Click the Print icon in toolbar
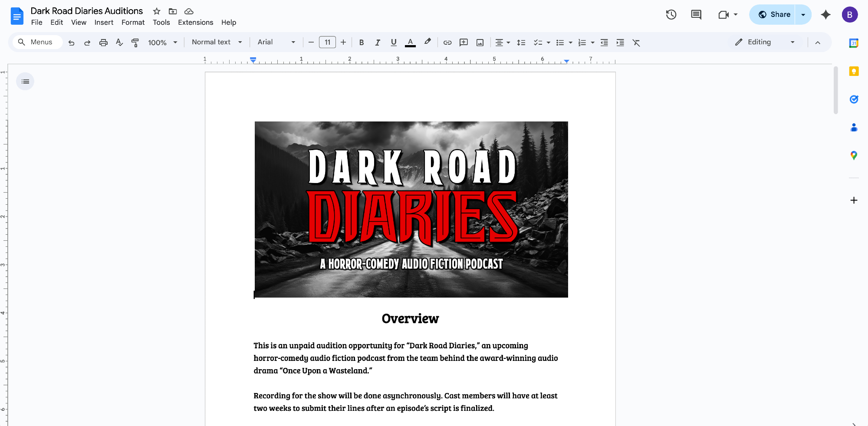The height and width of the screenshot is (426, 868). (103, 43)
